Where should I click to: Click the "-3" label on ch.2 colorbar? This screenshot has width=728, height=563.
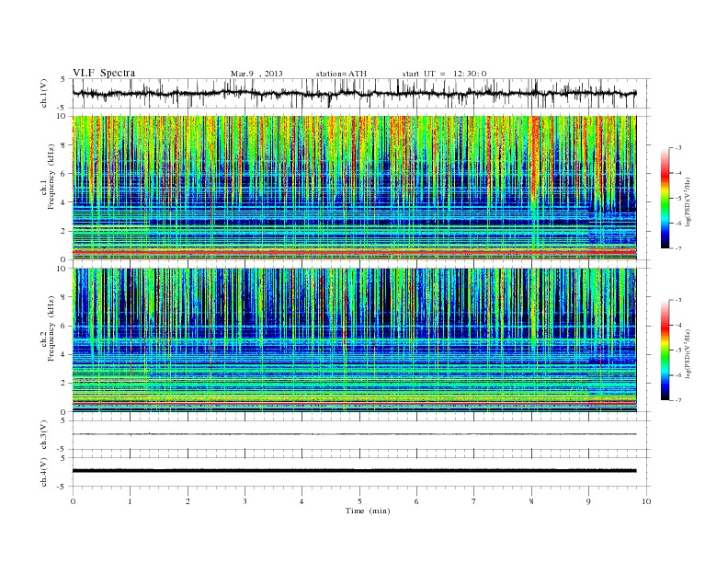(x=678, y=300)
